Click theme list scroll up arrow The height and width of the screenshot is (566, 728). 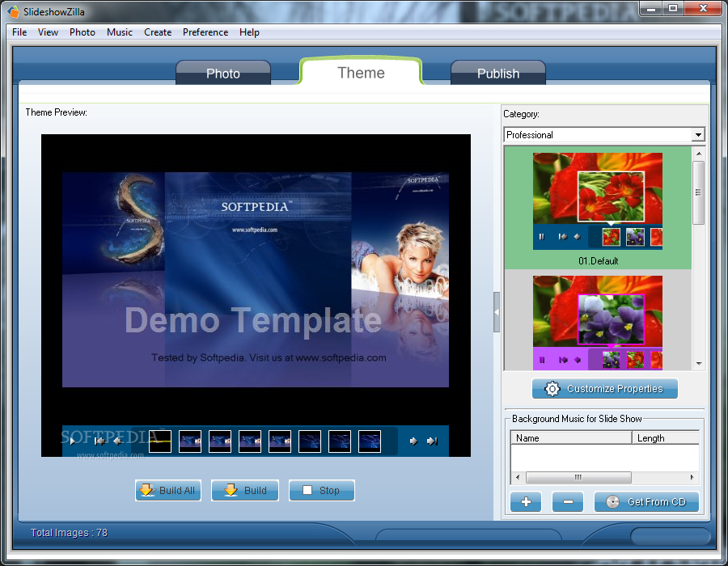pos(699,153)
